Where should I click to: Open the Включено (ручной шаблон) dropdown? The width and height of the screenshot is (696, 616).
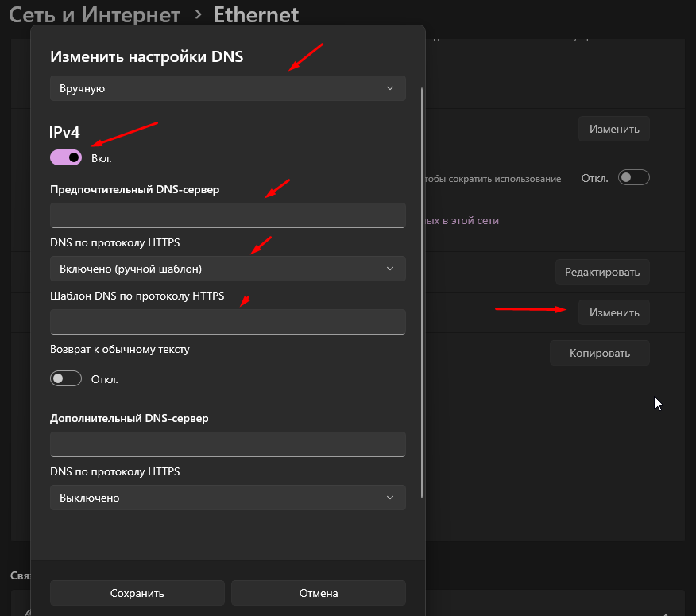tap(227, 269)
